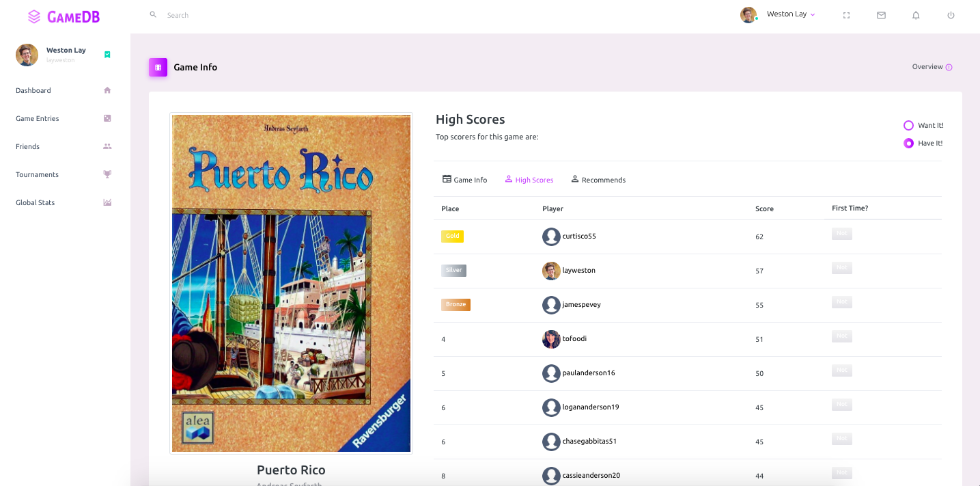Click the First Time badge for curtisco55

click(842, 234)
